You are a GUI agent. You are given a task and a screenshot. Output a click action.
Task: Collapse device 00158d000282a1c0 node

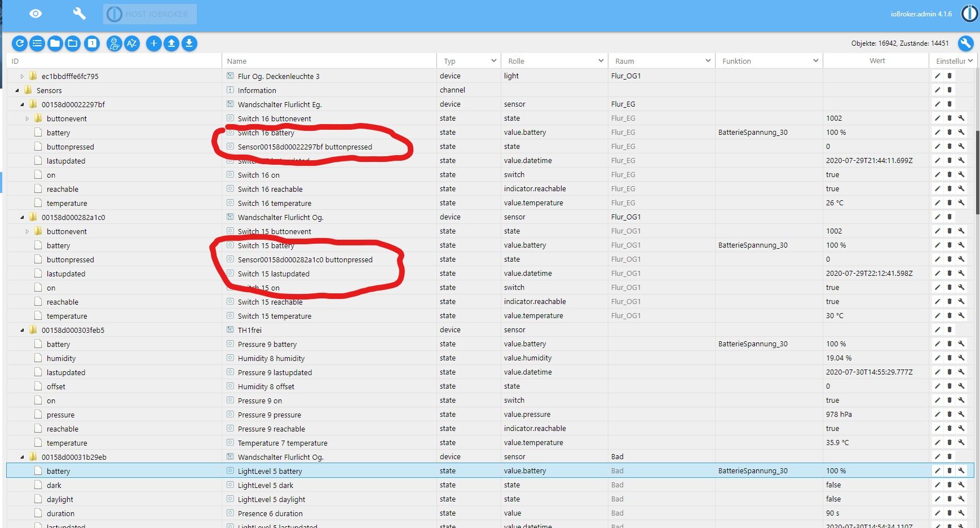23,217
